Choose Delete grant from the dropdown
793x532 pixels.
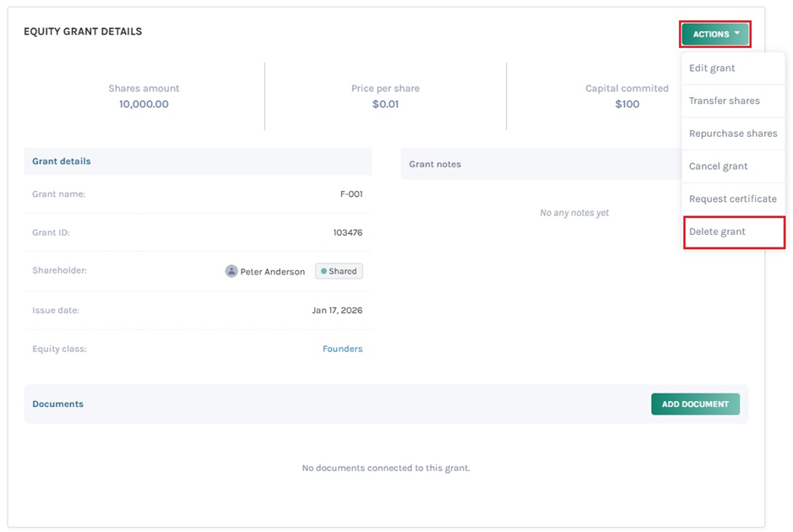click(x=717, y=231)
